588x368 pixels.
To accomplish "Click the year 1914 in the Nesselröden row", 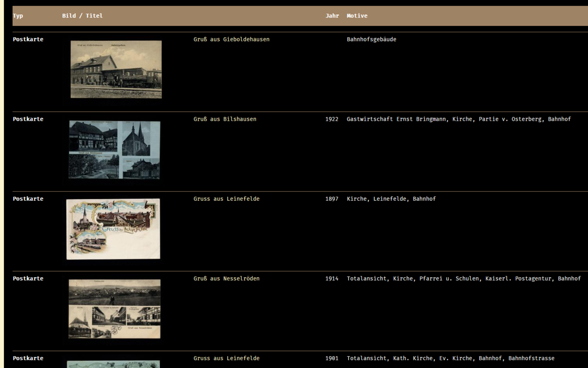I will [x=332, y=279].
